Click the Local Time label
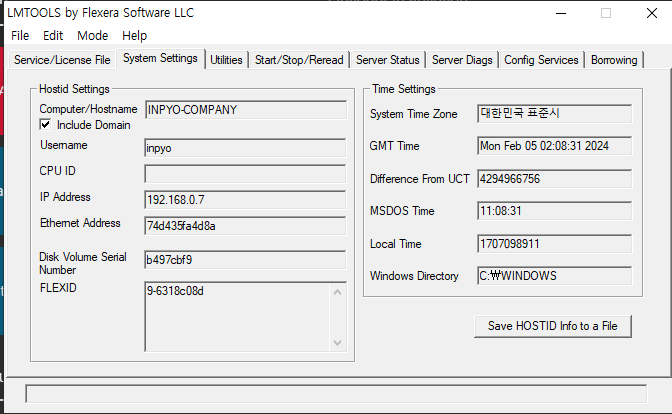The width and height of the screenshot is (672, 414). [x=396, y=244]
